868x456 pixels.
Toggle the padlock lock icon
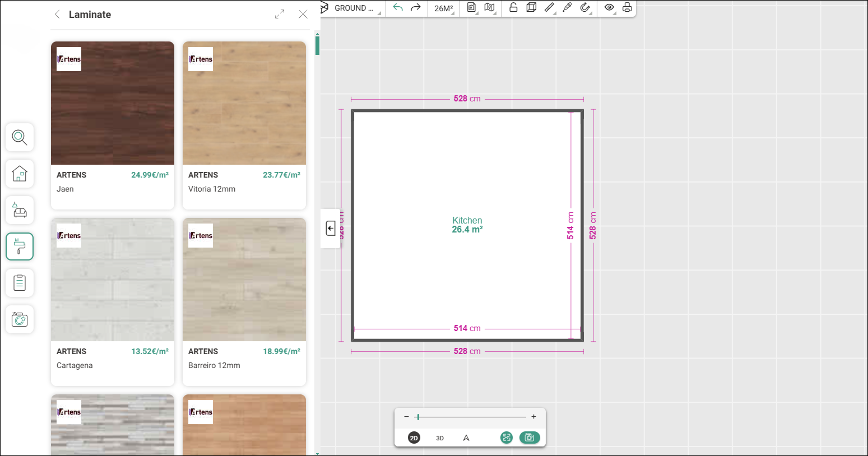click(x=513, y=8)
